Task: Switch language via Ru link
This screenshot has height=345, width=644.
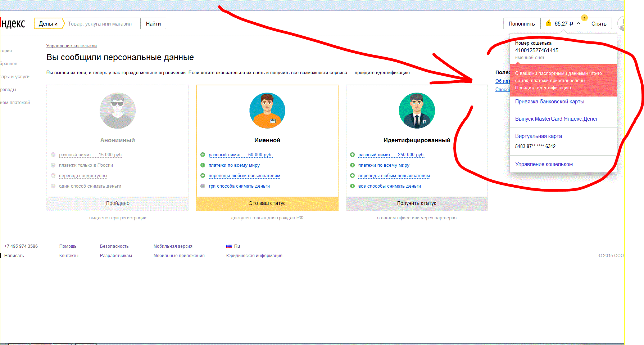Action: click(x=237, y=246)
